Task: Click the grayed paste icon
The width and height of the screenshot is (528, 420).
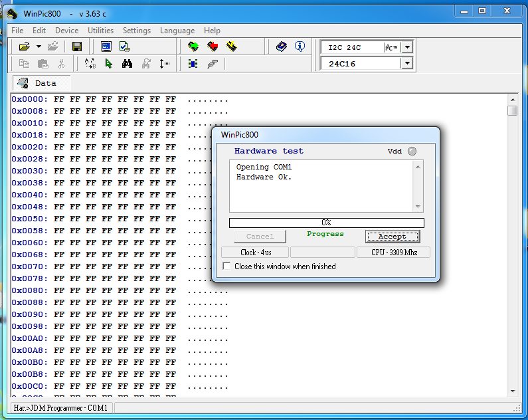Action: (43, 63)
